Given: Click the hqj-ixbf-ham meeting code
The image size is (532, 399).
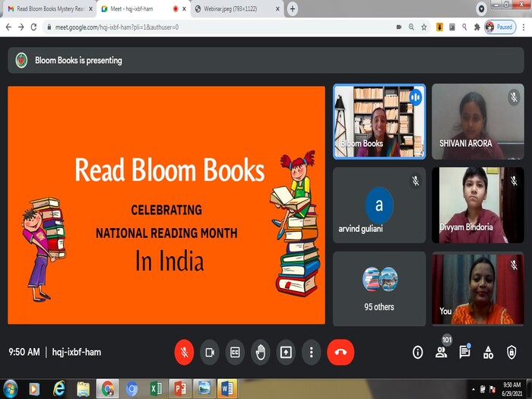Looking at the screenshot, I should [77, 352].
